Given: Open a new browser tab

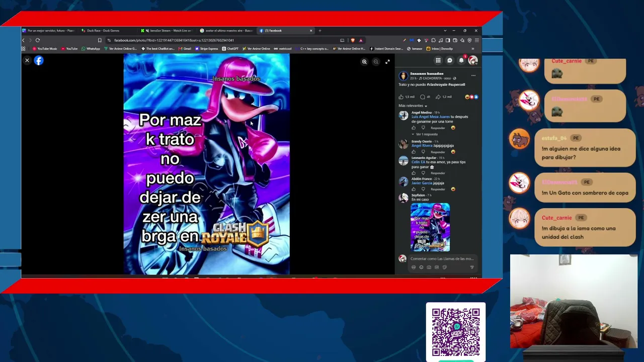Looking at the screenshot, I should (319, 31).
